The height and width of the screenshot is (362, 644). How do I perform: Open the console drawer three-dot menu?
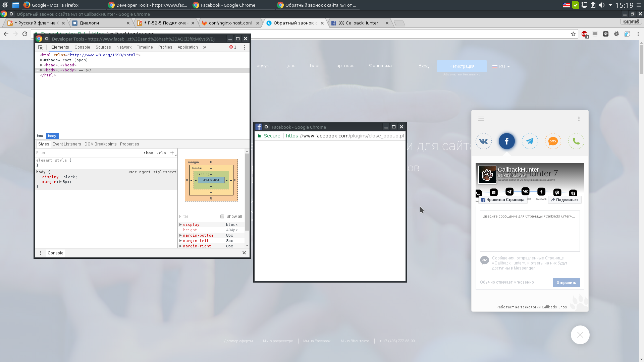pyautogui.click(x=40, y=253)
